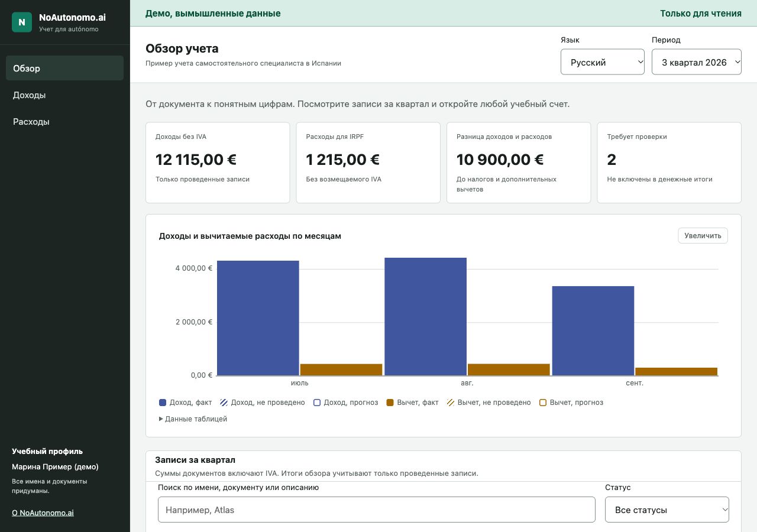Click the brown deduction bar for авг.
Image resolution: width=757 pixels, height=532 pixels.
point(509,369)
